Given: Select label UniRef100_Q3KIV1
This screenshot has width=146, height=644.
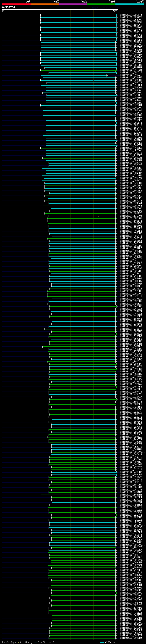Looking at the screenshot, I should [x=131, y=324].
